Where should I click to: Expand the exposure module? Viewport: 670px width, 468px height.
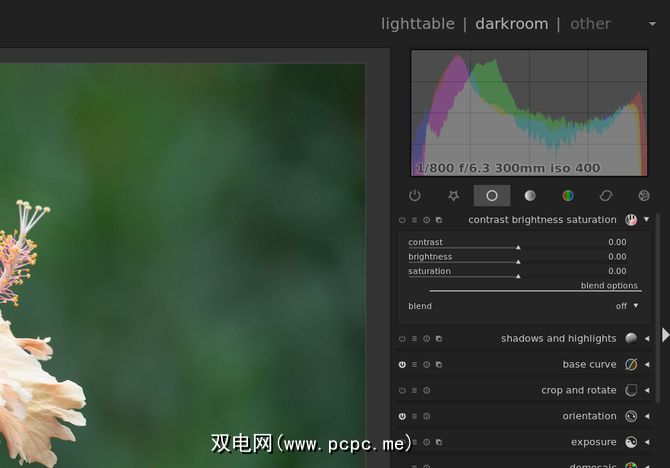point(647,442)
